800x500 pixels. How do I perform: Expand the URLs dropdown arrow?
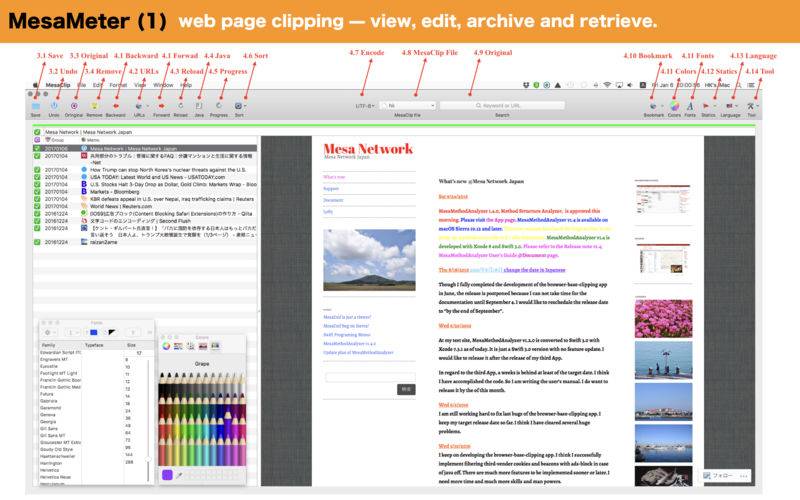click(x=147, y=106)
